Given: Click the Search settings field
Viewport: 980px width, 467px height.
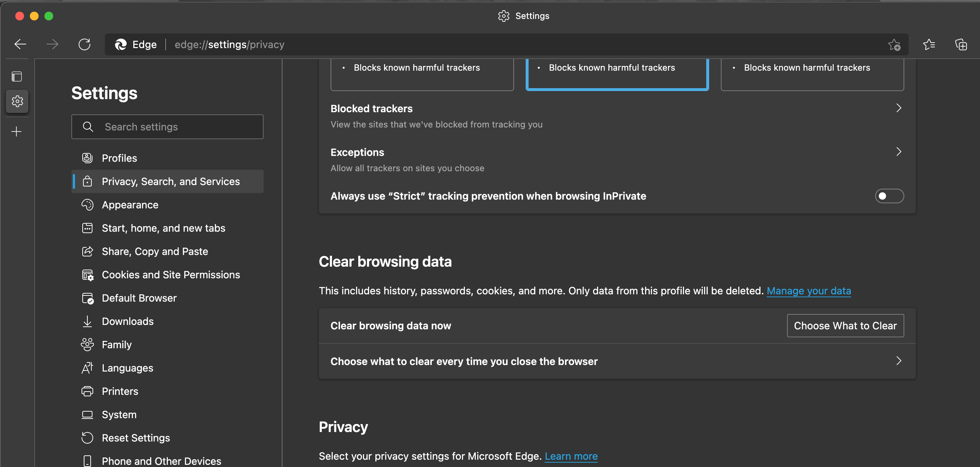Looking at the screenshot, I should tap(167, 127).
